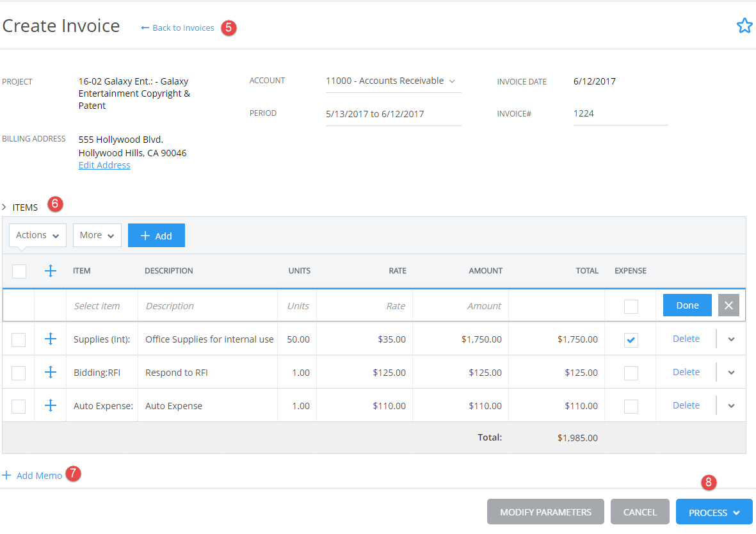Screen dimensions: 756x534
Task: Delete the Auto Expense line item
Action: coord(686,405)
